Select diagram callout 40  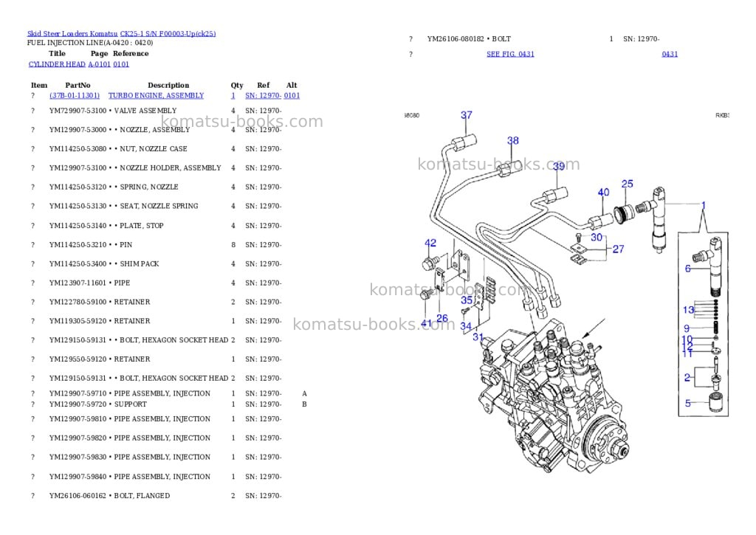(x=604, y=193)
